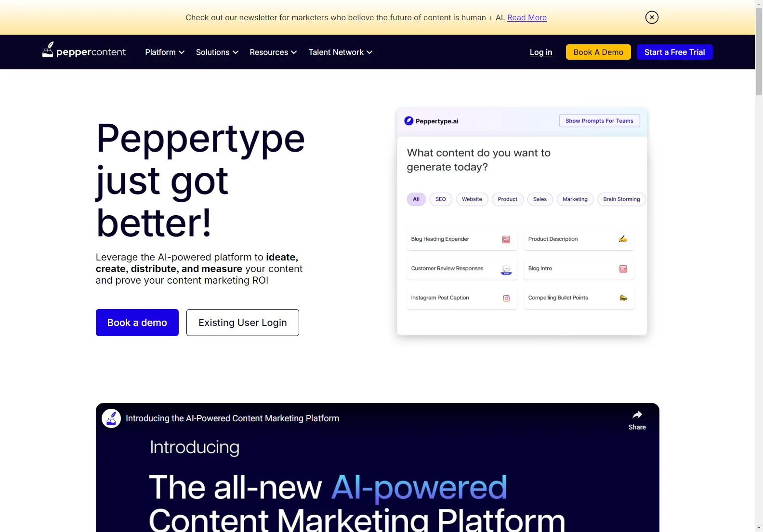763x532 pixels.
Task: Click the Peppertype.ai logo icon
Action: (409, 121)
